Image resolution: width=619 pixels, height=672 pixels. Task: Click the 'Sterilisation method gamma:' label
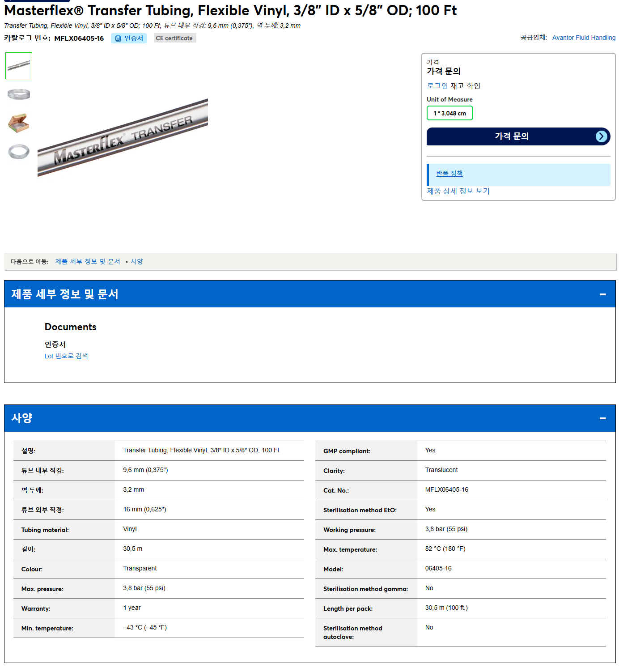tap(365, 589)
